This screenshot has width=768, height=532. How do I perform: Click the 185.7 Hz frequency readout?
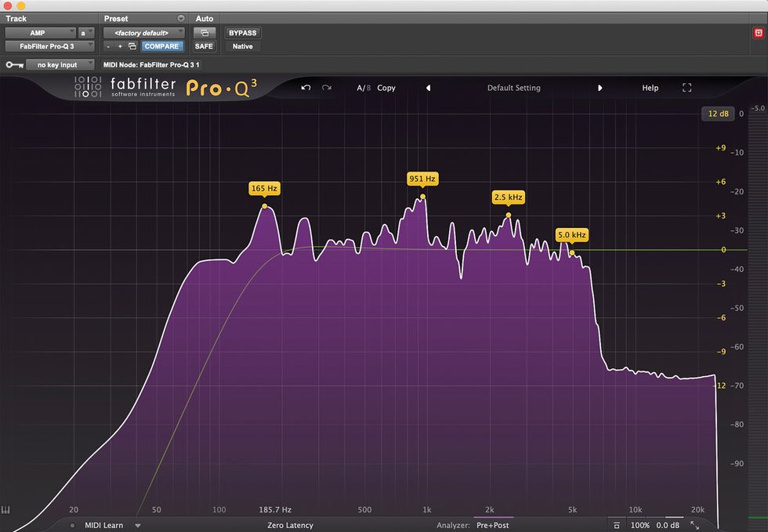click(275, 509)
